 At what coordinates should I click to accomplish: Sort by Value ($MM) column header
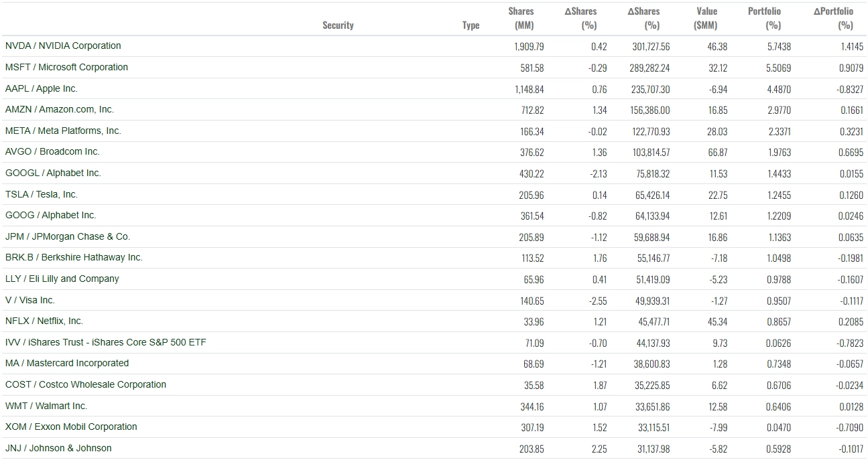(x=706, y=19)
